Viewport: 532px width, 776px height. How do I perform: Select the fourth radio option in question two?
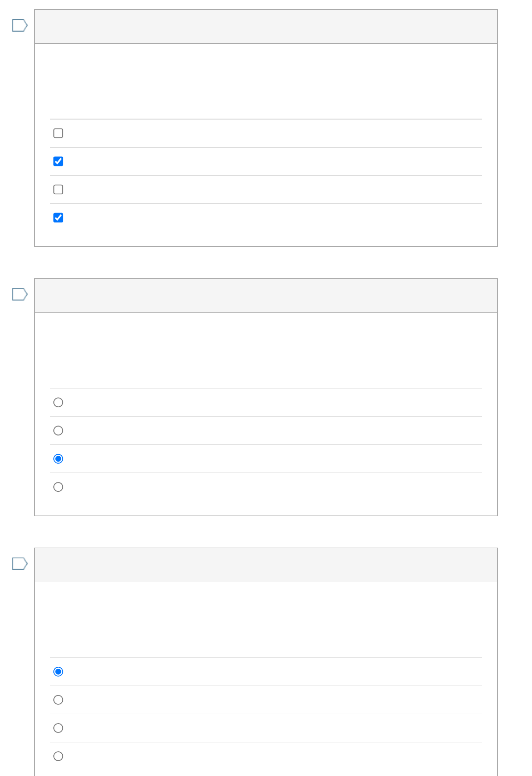pyautogui.click(x=58, y=487)
